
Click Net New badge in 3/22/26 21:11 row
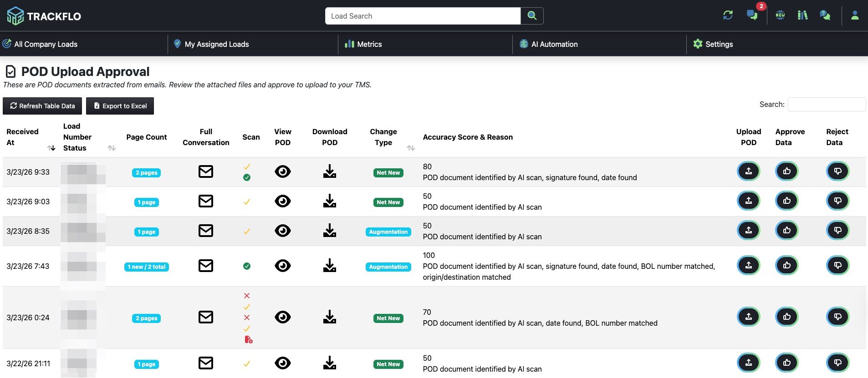[388, 364]
